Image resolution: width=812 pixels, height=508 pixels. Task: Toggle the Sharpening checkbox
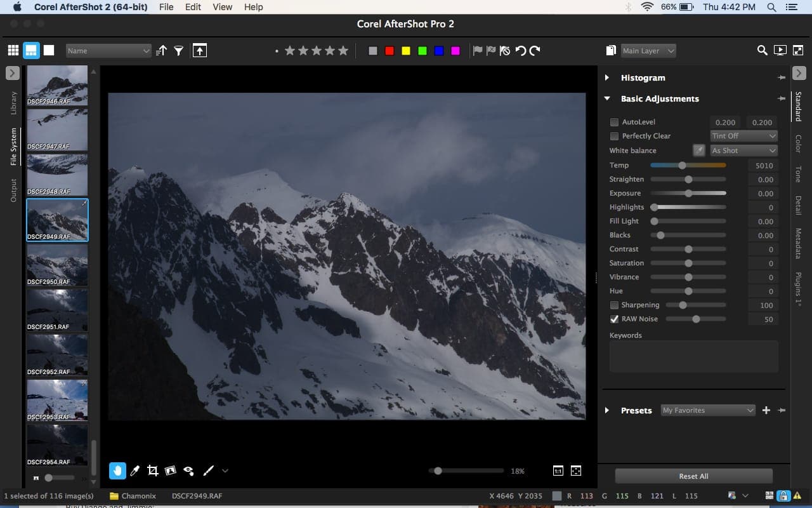(x=614, y=305)
